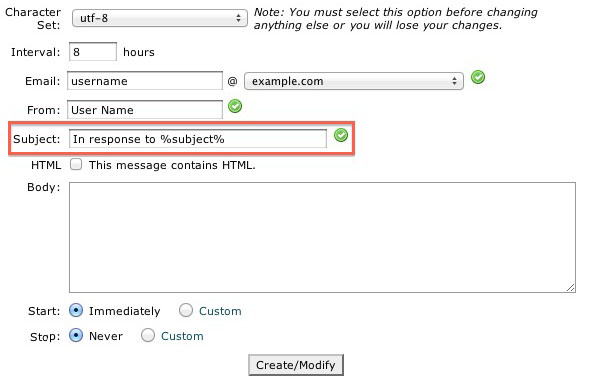This screenshot has width=600, height=380.
Task: Click arrows on Character Set selector
Action: (x=238, y=18)
